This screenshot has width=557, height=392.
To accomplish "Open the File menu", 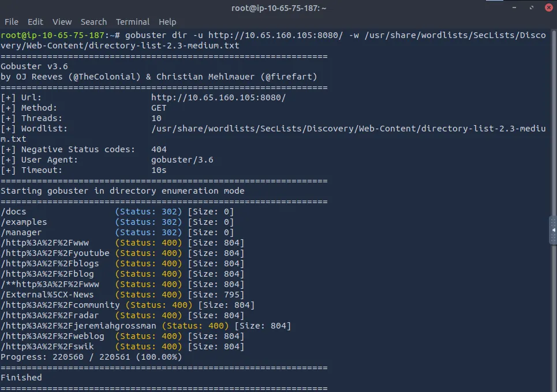I will [11, 22].
